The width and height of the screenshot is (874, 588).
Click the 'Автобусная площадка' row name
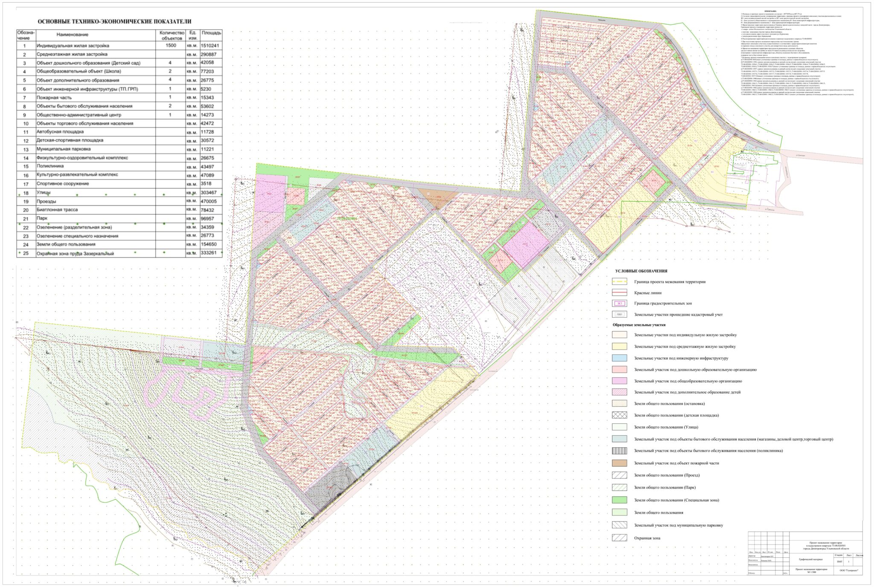tap(60, 132)
